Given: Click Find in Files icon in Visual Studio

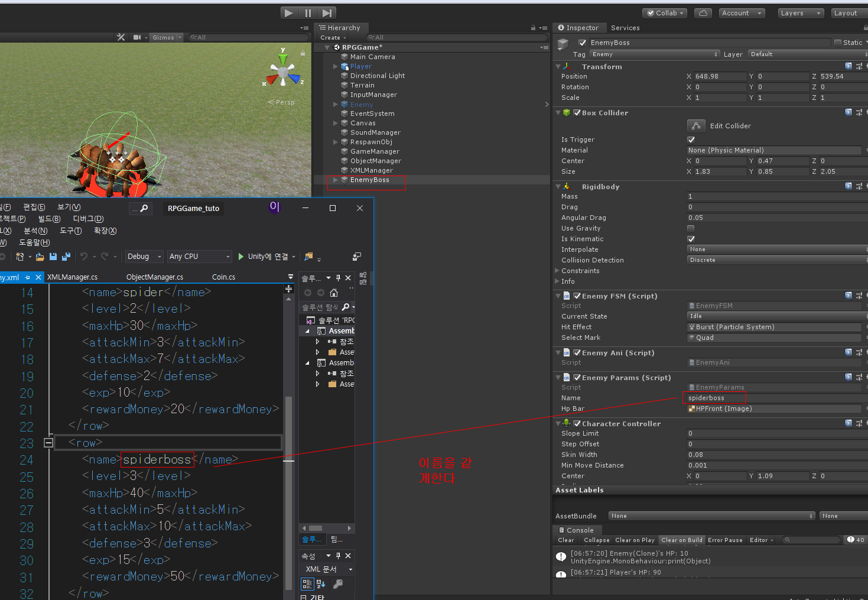Looking at the screenshot, I should tap(308, 257).
